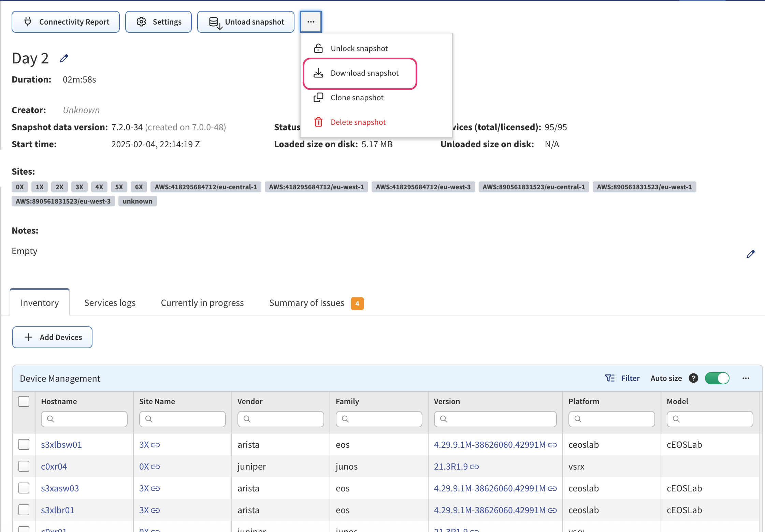Open the s3xasw03 hostname link

pos(60,488)
